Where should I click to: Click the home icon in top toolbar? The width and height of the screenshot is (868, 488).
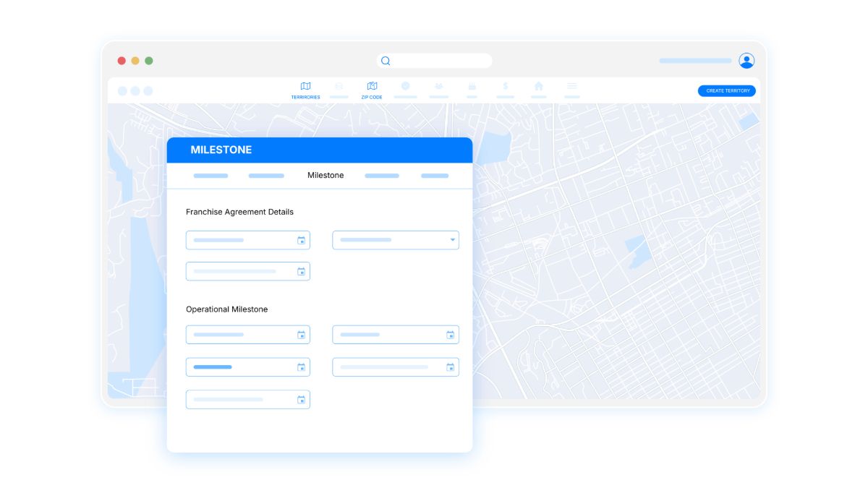[x=538, y=86]
